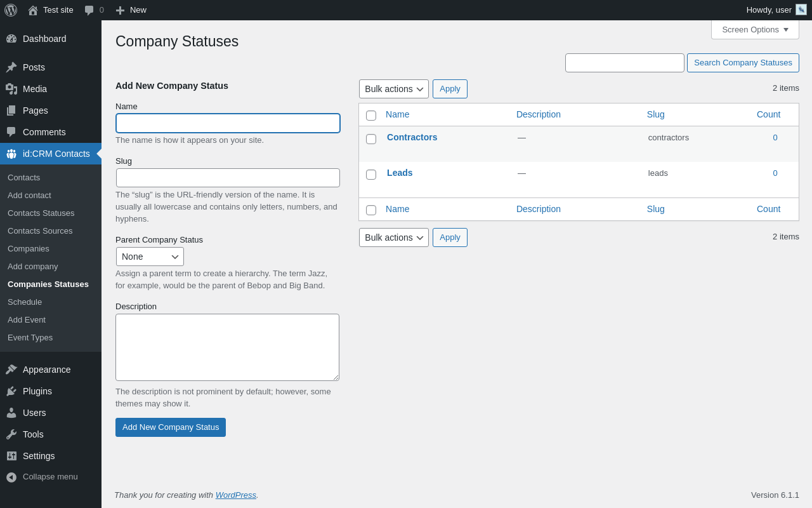The width and height of the screenshot is (812, 508).
Task: Click the user avatar beside Howdy, user
Action: [801, 10]
